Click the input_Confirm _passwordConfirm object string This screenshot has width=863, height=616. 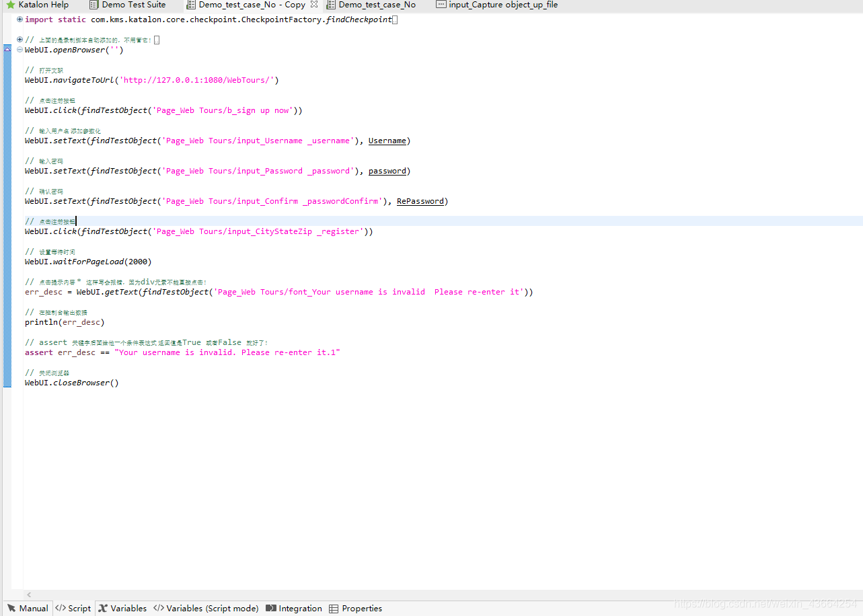pos(272,201)
